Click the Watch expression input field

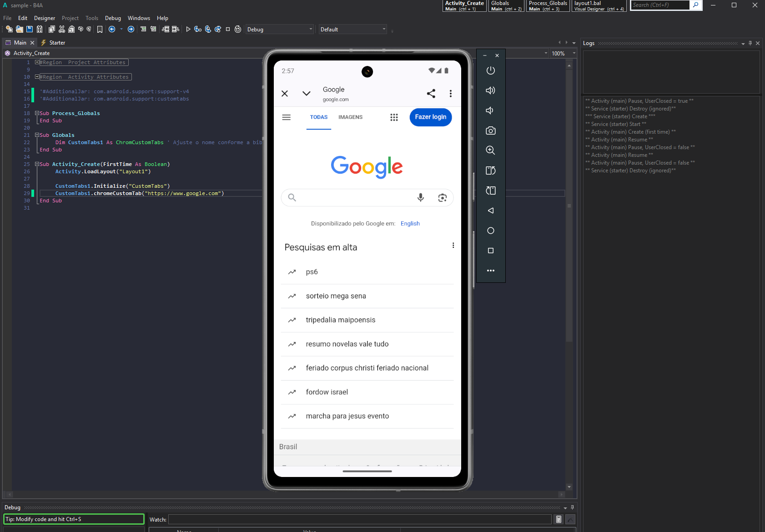360,519
